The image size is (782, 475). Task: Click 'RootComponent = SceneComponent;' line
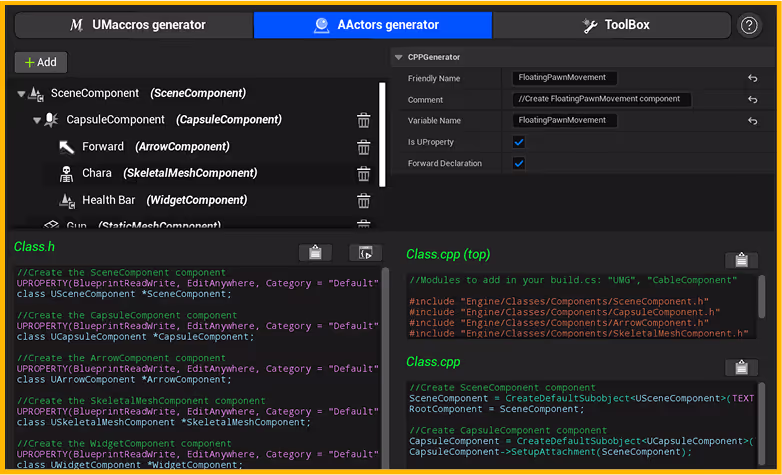point(496,409)
